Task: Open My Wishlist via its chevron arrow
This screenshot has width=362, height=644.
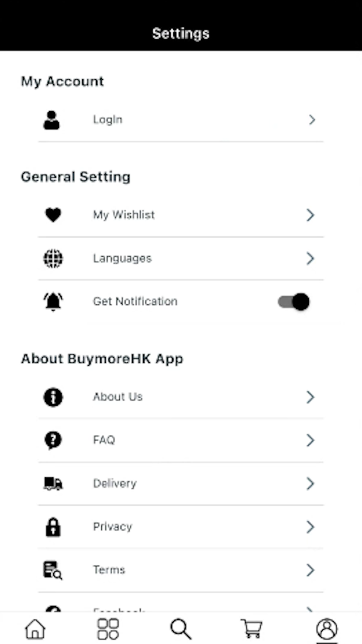Action: 310,214
